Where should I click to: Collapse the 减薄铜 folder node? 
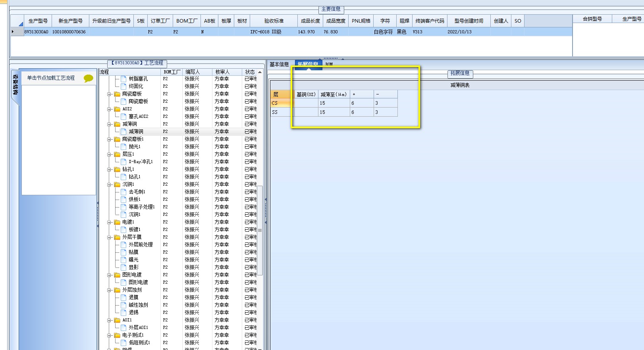(109, 124)
